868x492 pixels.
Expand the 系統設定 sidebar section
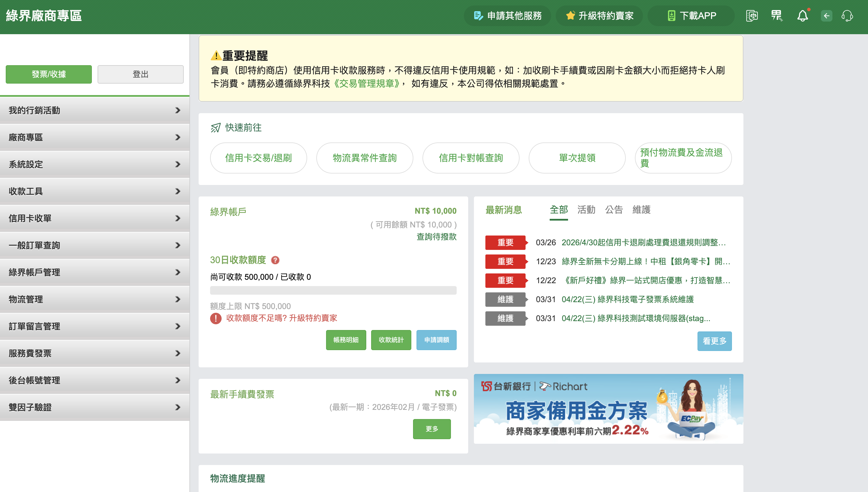(95, 165)
